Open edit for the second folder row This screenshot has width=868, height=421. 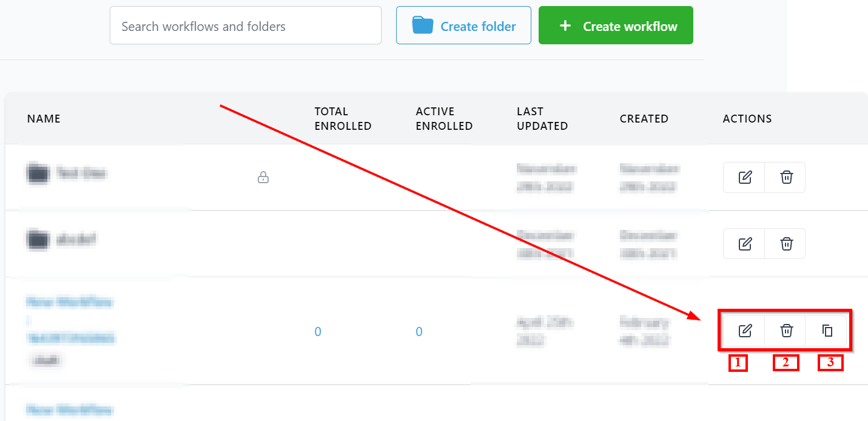coord(745,244)
